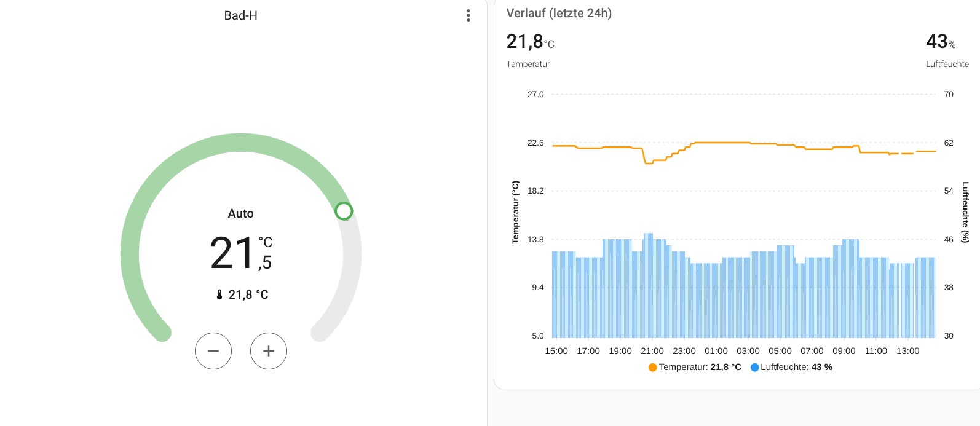Click the orange Temperatur legend dot
Image resolution: width=980 pixels, height=426 pixels.
click(652, 368)
